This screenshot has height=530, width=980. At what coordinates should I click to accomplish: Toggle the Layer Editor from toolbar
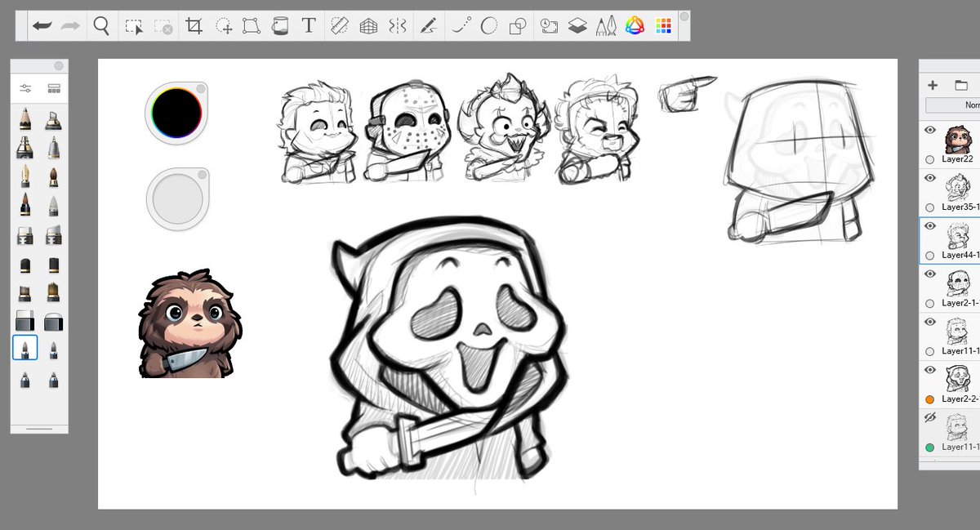click(x=577, y=26)
